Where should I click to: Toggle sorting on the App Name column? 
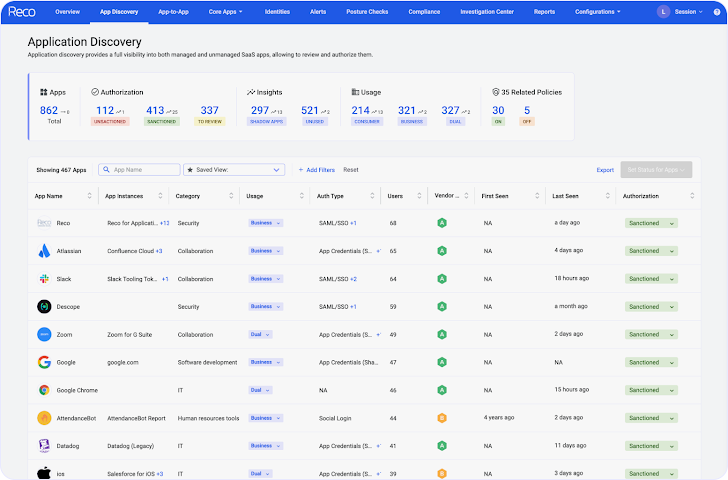90,196
